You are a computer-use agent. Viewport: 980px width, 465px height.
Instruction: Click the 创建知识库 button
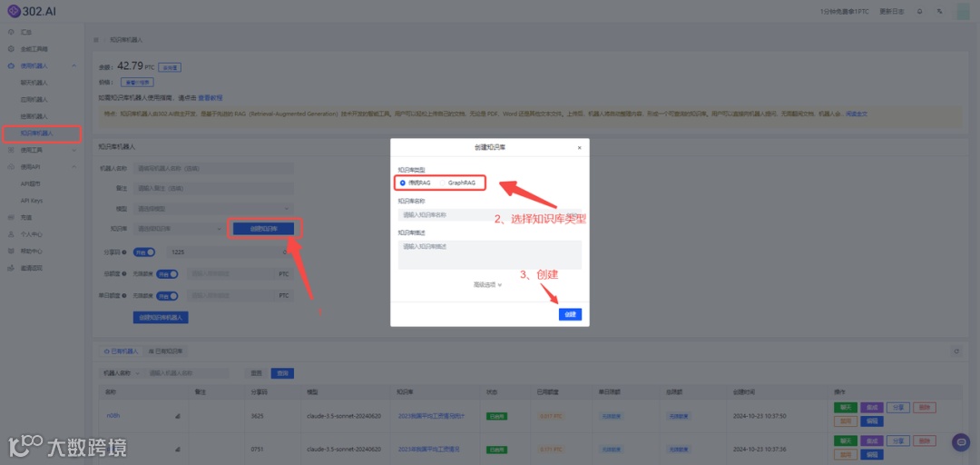coord(263,229)
